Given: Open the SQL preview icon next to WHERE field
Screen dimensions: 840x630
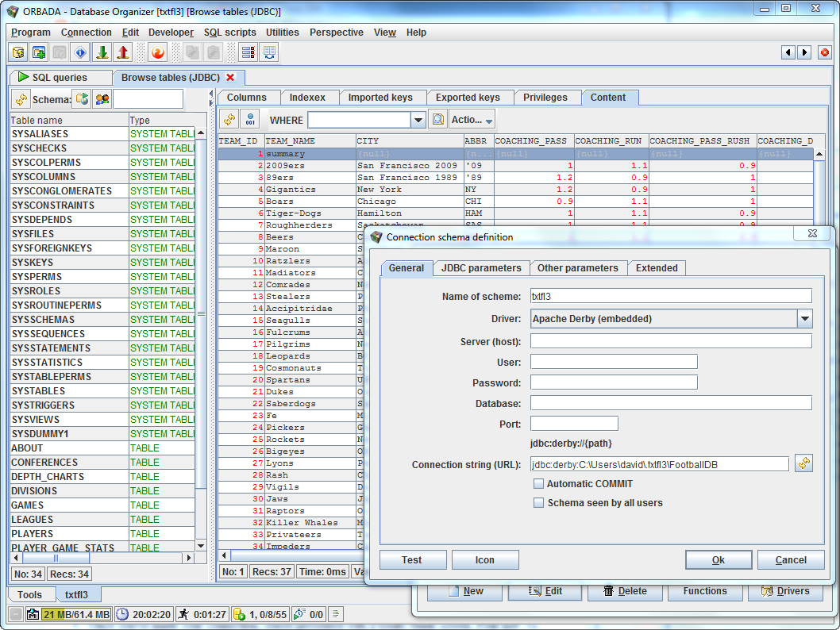Looking at the screenshot, I should click(438, 119).
